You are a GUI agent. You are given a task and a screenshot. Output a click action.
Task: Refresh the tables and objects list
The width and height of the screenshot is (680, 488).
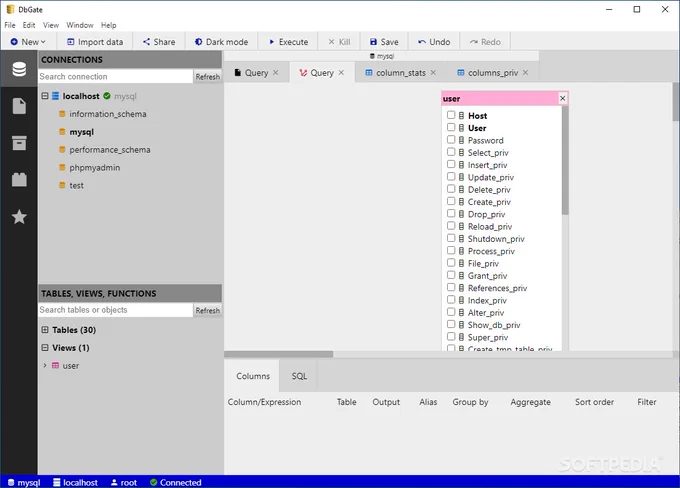tap(207, 310)
